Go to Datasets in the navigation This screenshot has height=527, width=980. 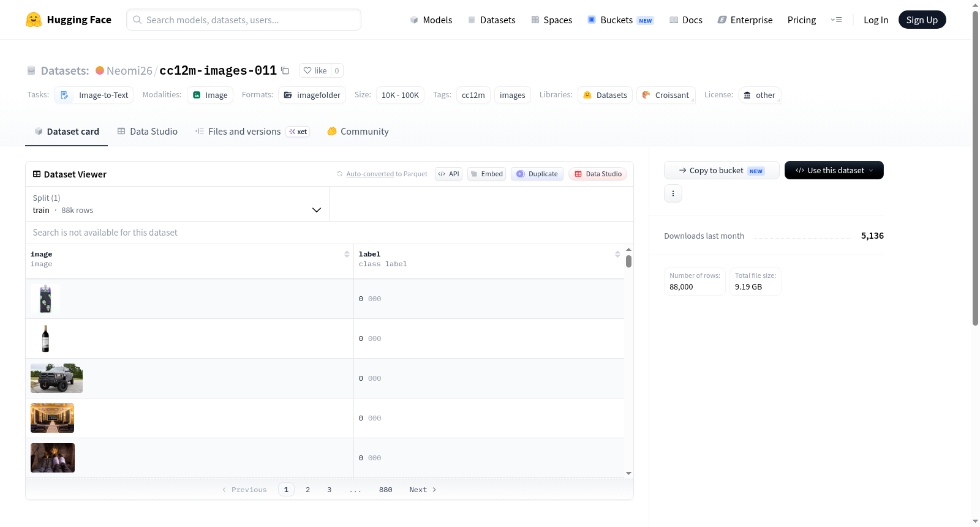[491, 20]
